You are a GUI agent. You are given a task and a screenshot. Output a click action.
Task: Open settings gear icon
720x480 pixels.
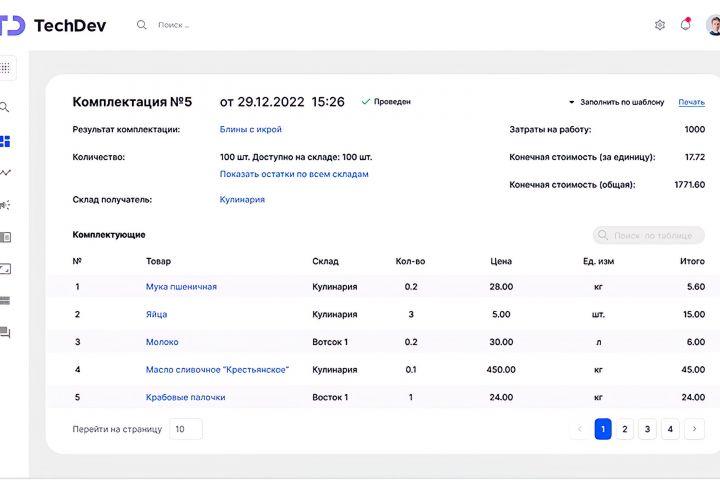(x=660, y=25)
